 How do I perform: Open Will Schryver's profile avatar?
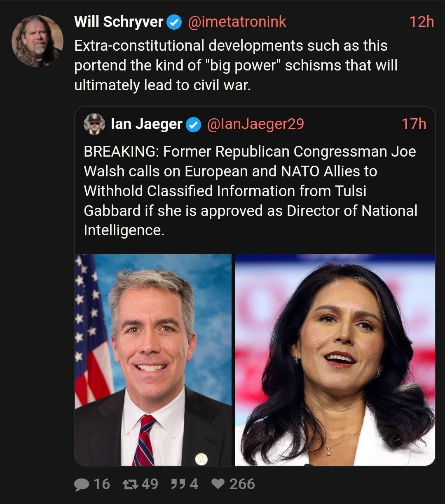pos(37,41)
